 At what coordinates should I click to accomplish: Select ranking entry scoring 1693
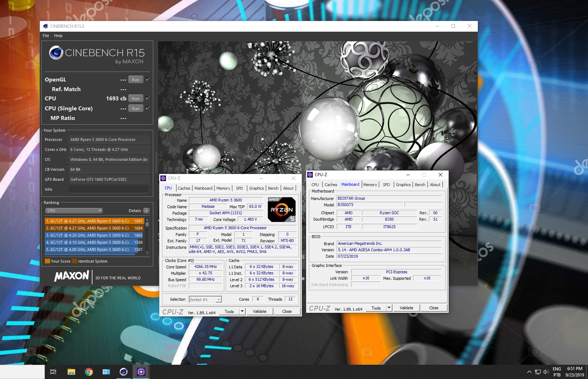pyautogui.click(x=94, y=221)
